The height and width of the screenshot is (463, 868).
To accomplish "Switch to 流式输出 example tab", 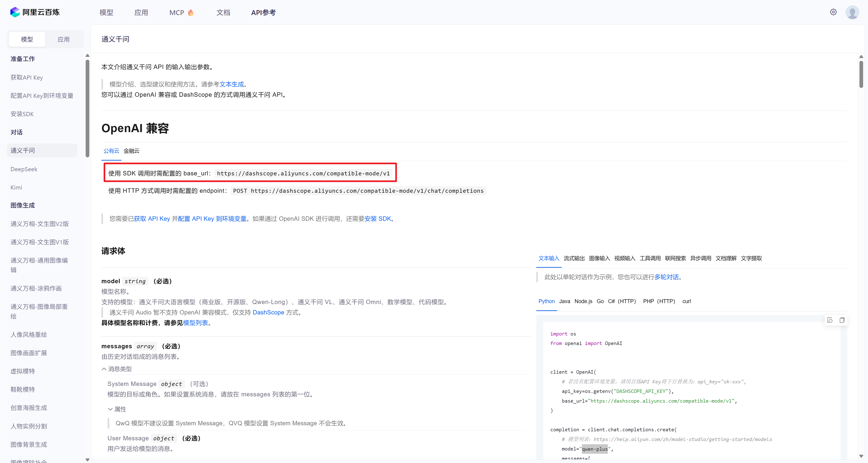I will (574, 258).
